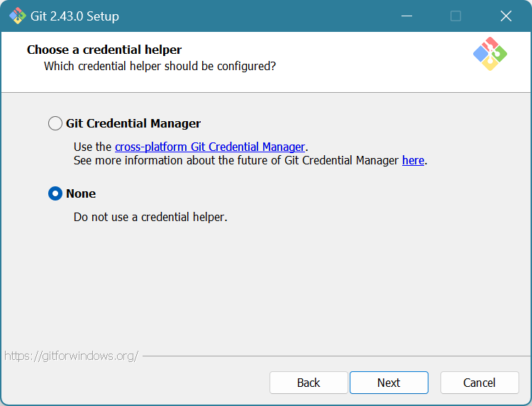Follow the "here" link for more information

point(413,160)
